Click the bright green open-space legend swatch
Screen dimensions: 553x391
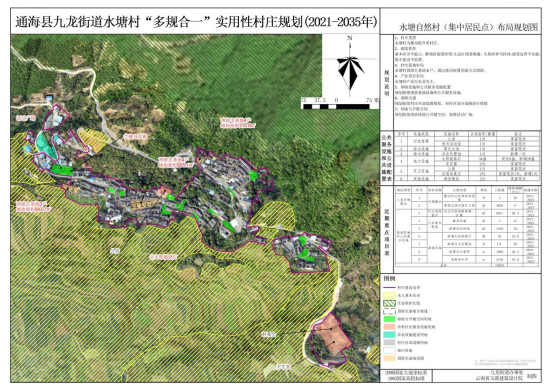(389, 319)
